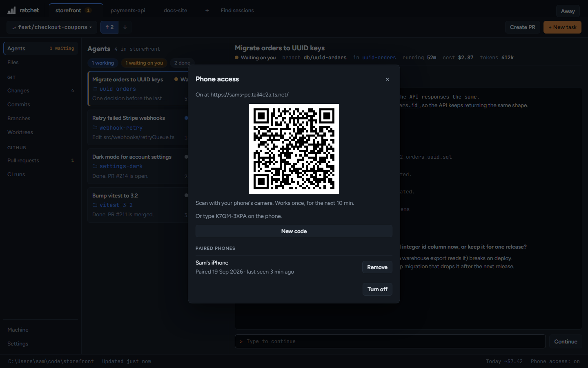Viewport: 588px width, 368px height.
Task: Click the K7QM-3XPA pairing code text
Action: 231,216
